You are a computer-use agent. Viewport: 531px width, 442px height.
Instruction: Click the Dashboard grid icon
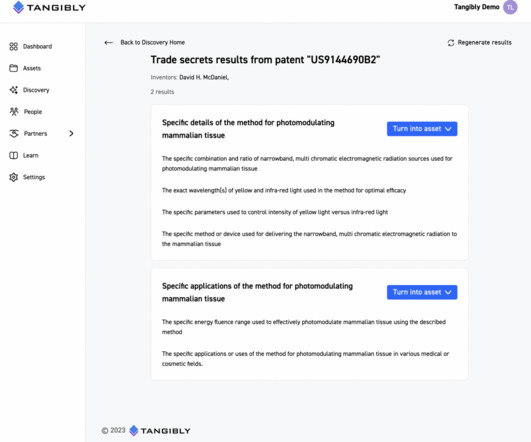click(14, 46)
